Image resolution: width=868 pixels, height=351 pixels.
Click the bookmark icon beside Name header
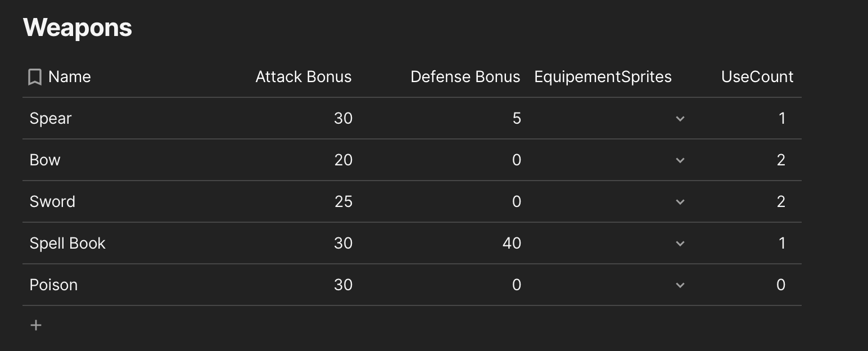click(35, 77)
